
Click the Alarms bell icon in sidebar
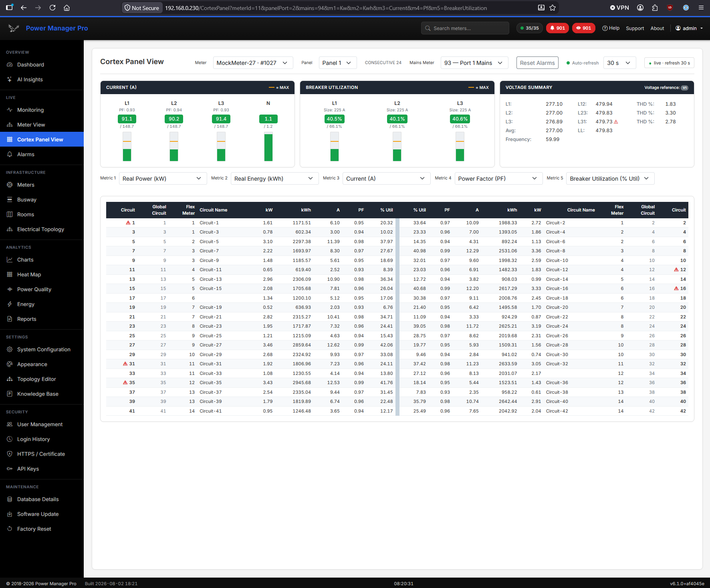(x=10, y=154)
